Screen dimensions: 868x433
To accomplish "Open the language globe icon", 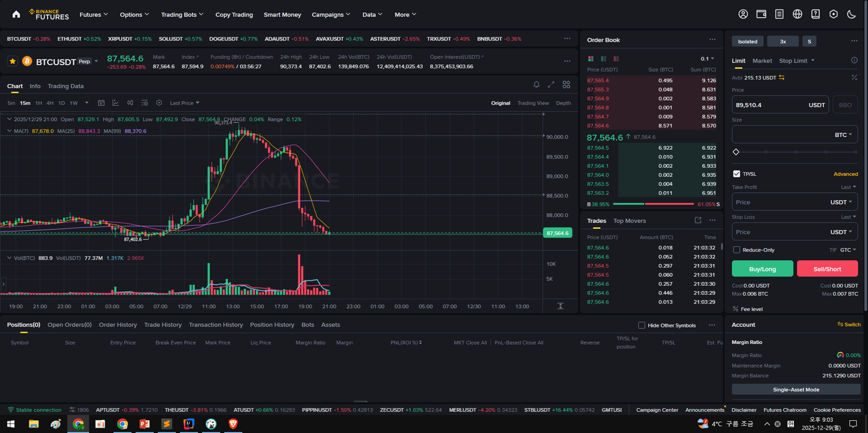I will tap(797, 14).
